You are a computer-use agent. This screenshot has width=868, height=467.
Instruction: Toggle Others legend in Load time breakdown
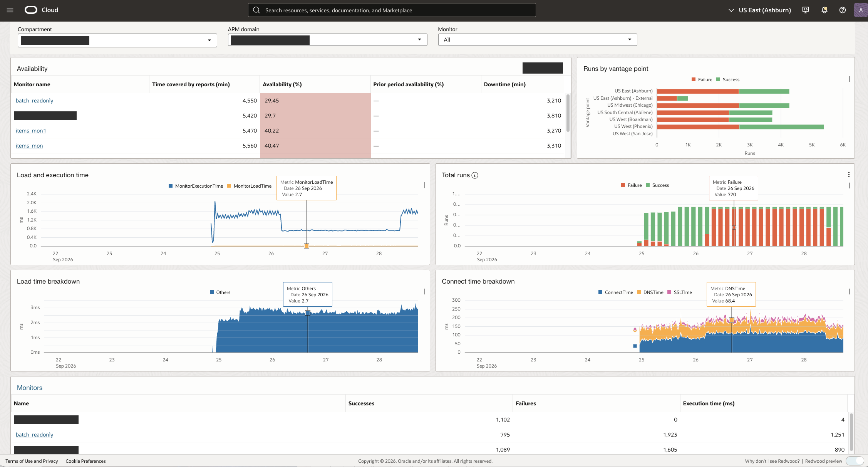point(220,292)
